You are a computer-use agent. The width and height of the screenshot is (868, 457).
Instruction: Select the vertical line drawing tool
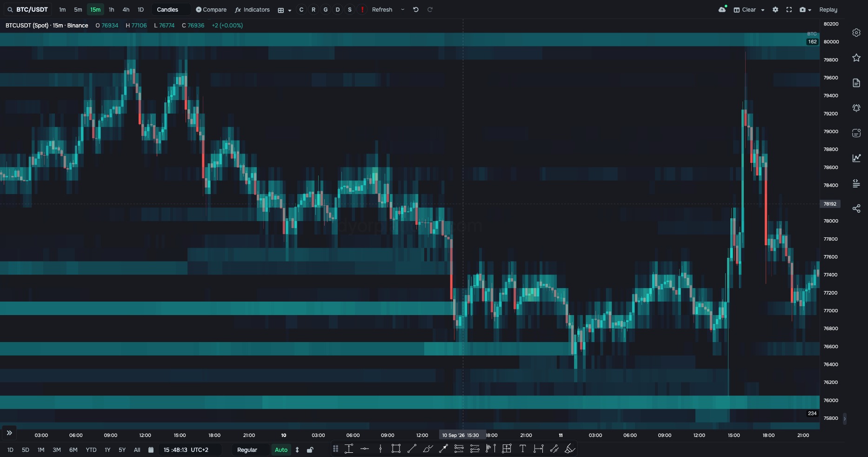[381, 449]
